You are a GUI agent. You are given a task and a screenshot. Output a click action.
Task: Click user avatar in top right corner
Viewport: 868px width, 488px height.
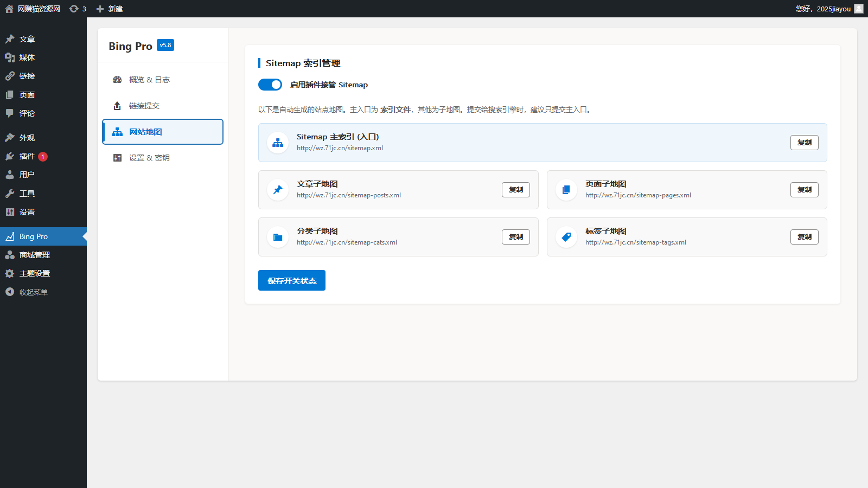858,9
